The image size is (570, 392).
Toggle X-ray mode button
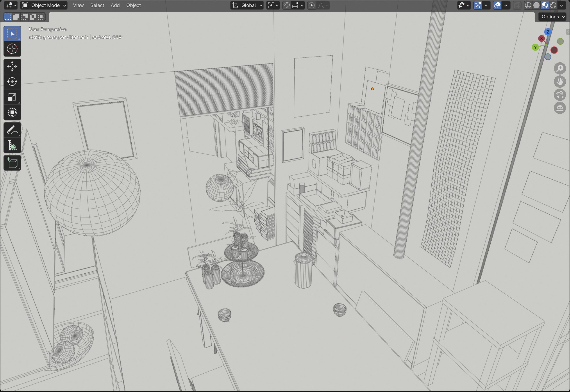[517, 5]
